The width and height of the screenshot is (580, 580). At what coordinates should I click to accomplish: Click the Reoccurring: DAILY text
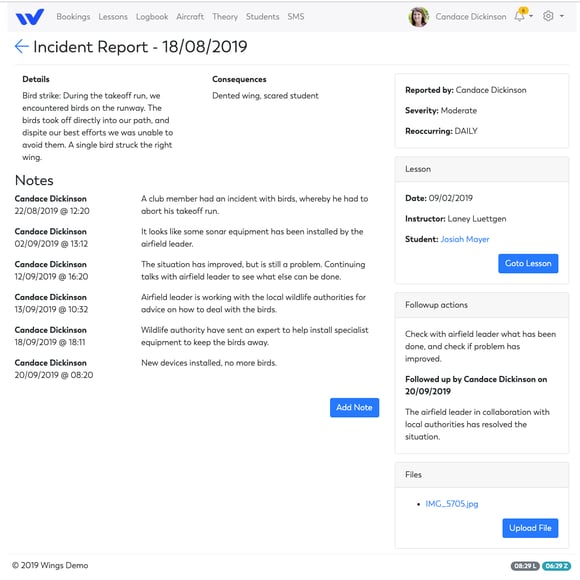tap(441, 131)
